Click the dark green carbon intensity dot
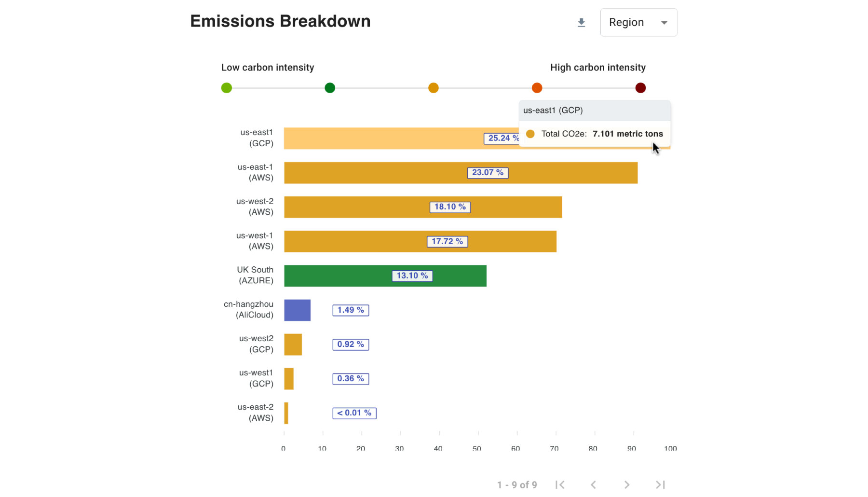The image size is (868, 497). coord(330,88)
